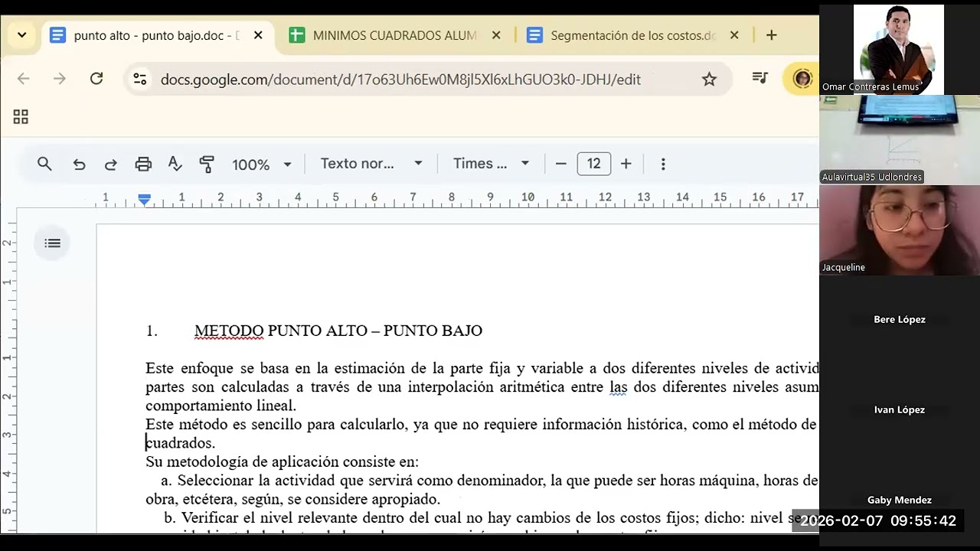980x551 pixels.
Task: Select Bere López participant tile
Action: point(900,320)
